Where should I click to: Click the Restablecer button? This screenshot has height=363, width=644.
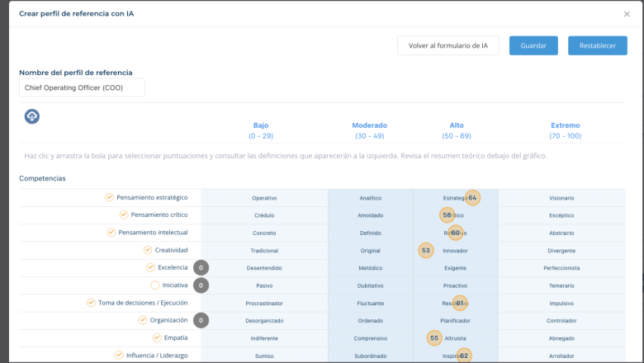coord(597,45)
